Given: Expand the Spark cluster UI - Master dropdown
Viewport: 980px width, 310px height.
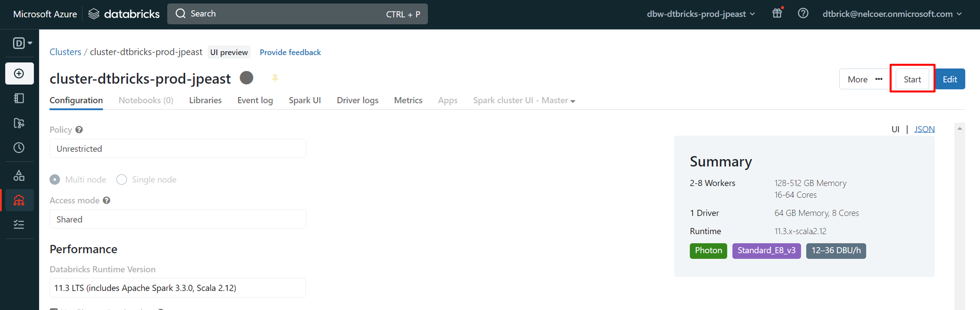Looking at the screenshot, I should [x=524, y=100].
